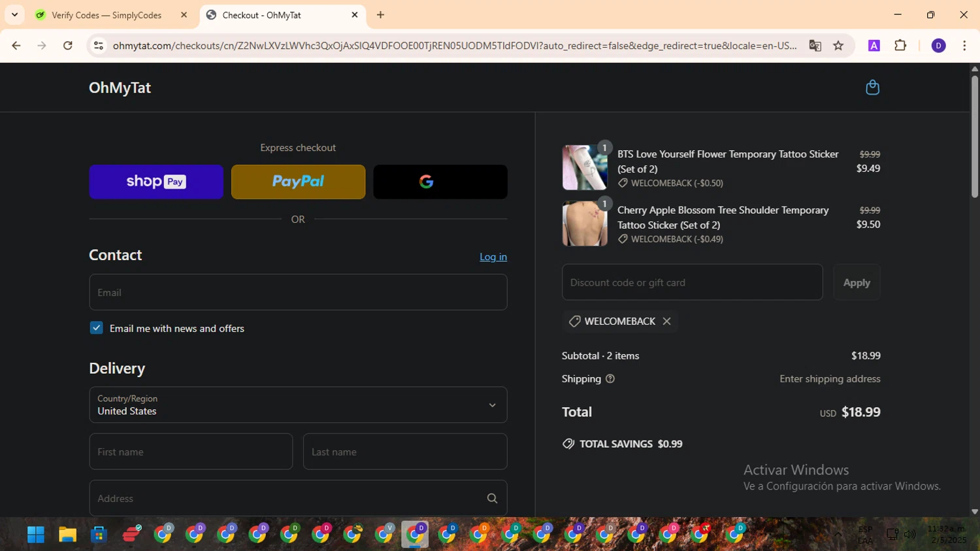The image size is (980, 551).
Task: Open the Chrome profile D avatar
Action: click(938, 46)
